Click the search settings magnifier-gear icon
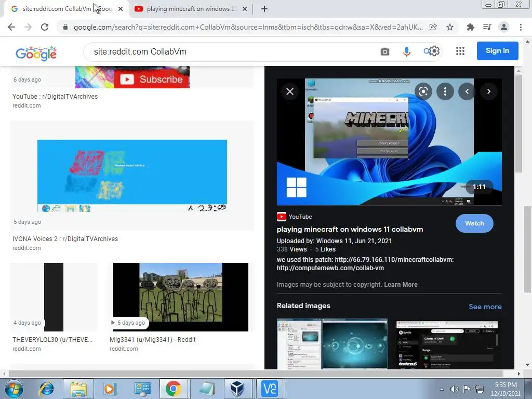Image resolution: width=532 pixels, height=399 pixels. [x=432, y=51]
